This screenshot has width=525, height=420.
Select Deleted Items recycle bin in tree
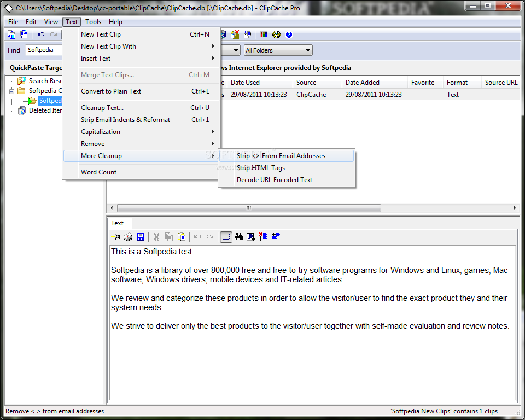tap(22, 110)
